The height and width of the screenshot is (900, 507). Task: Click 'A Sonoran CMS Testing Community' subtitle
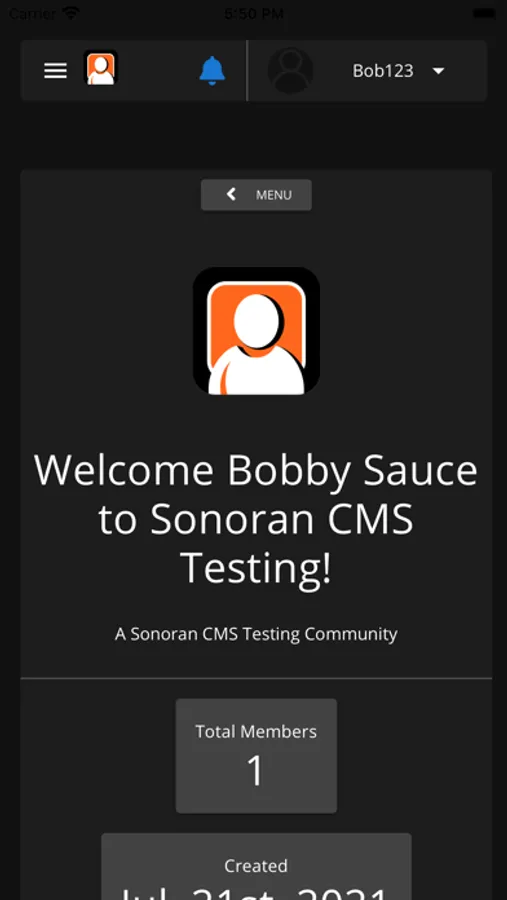click(256, 634)
